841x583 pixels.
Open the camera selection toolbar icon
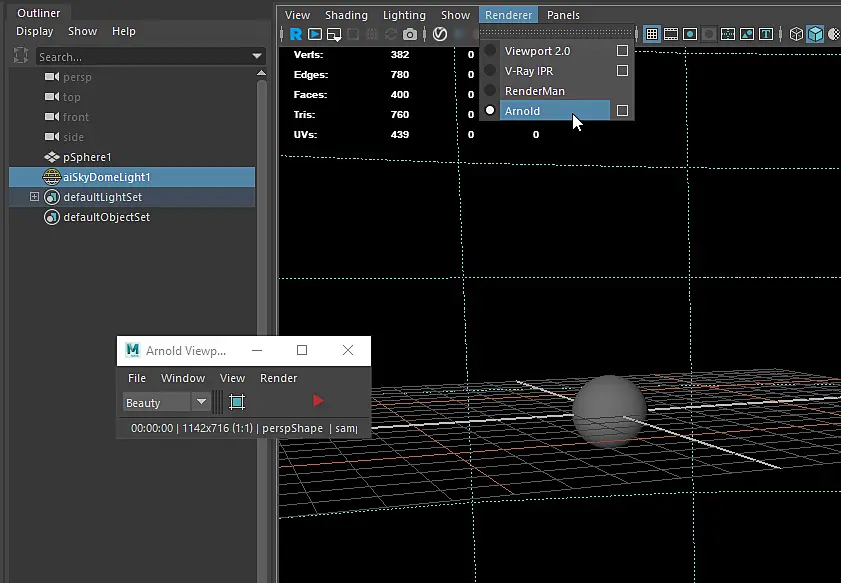pyautogui.click(x=334, y=35)
